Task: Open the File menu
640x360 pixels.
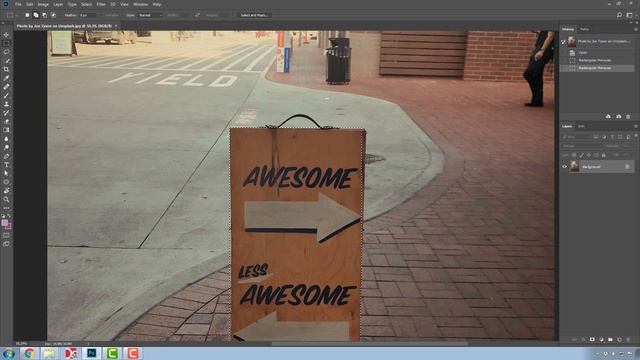Action: [18, 4]
